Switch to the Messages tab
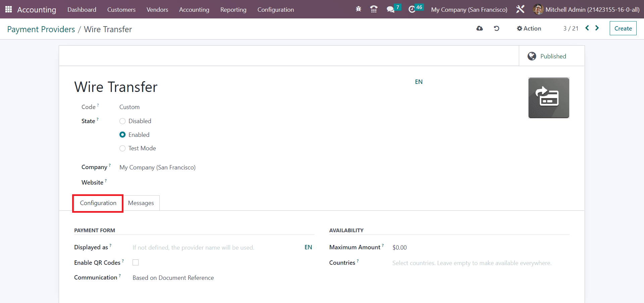The image size is (644, 303). click(x=141, y=203)
